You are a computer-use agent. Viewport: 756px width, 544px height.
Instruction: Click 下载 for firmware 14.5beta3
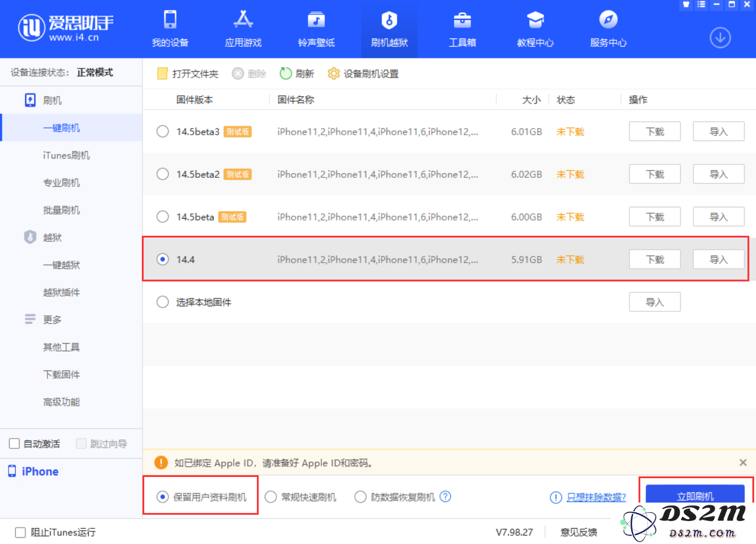(654, 132)
